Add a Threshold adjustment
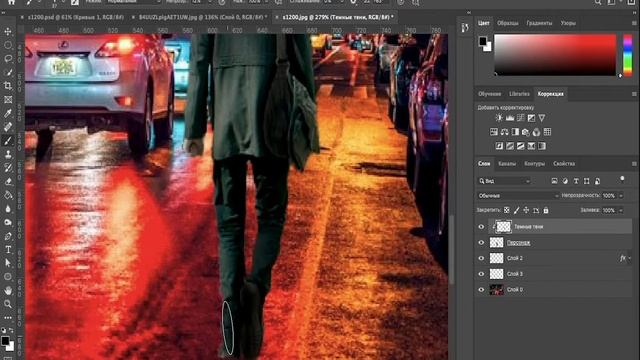The height and width of the screenshot is (360, 640). click(x=520, y=146)
